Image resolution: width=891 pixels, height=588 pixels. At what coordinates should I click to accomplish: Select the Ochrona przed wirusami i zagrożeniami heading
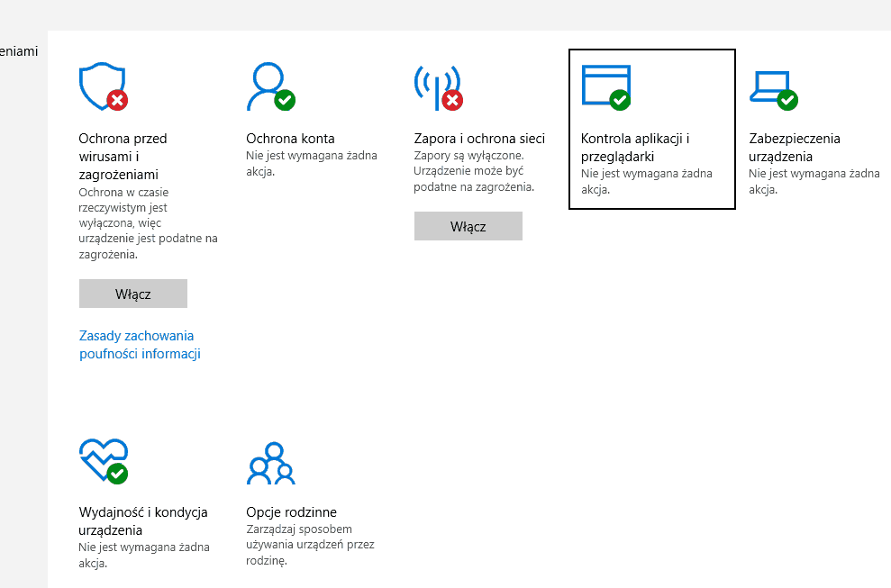point(123,157)
